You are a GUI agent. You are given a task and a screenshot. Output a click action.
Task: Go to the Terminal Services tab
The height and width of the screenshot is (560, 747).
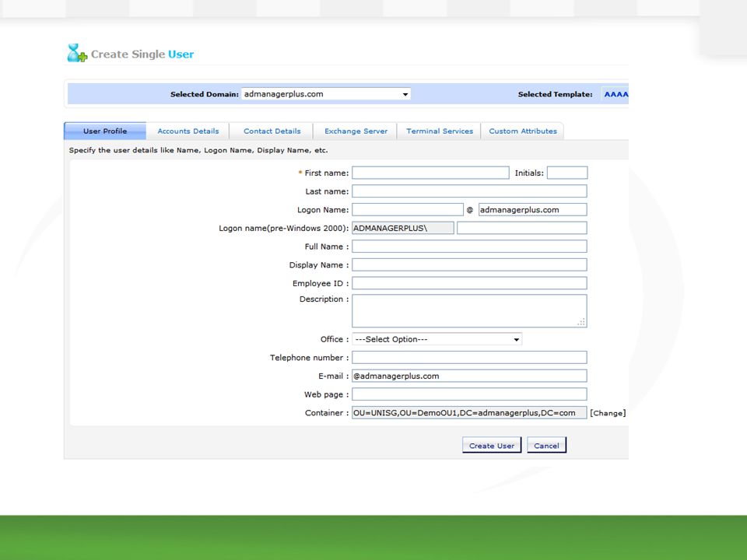point(440,131)
